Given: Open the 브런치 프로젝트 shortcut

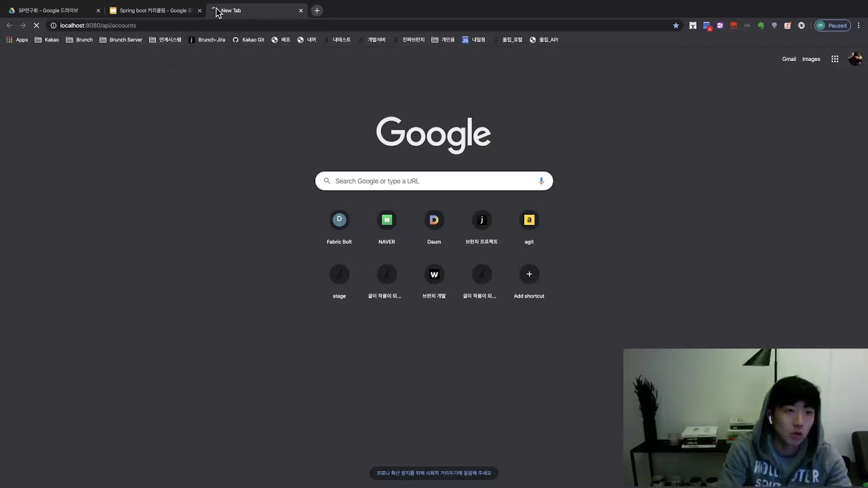Looking at the screenshot, I should tap(481, 228).
